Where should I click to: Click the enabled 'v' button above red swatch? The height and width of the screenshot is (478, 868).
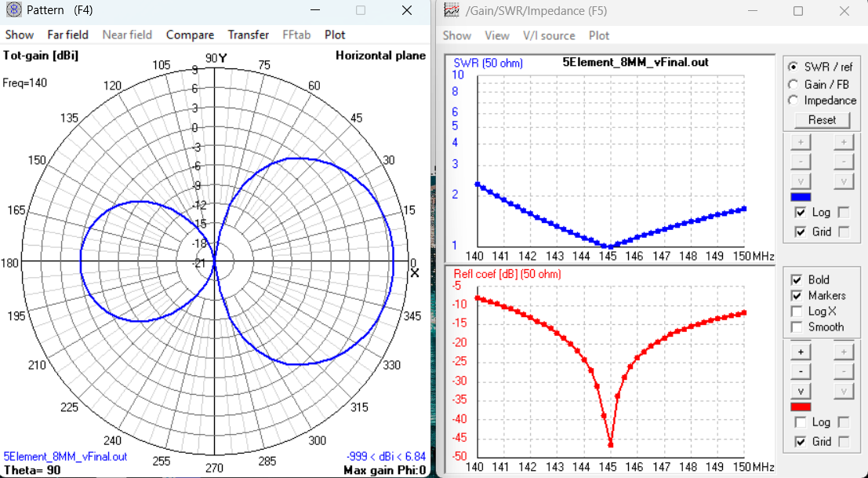[800, 391]
